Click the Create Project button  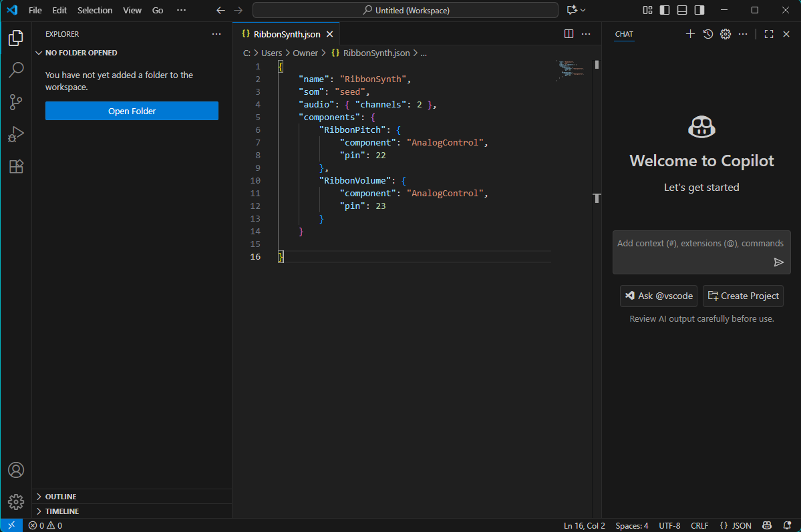click(x=743, y=296)
